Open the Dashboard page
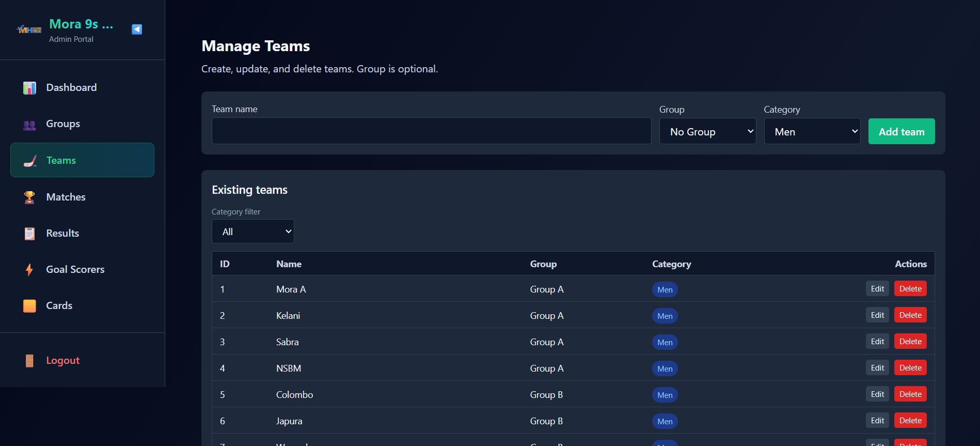Image resolution: width=980 pixels, height=446 pixels. click(x=83, y=88)
